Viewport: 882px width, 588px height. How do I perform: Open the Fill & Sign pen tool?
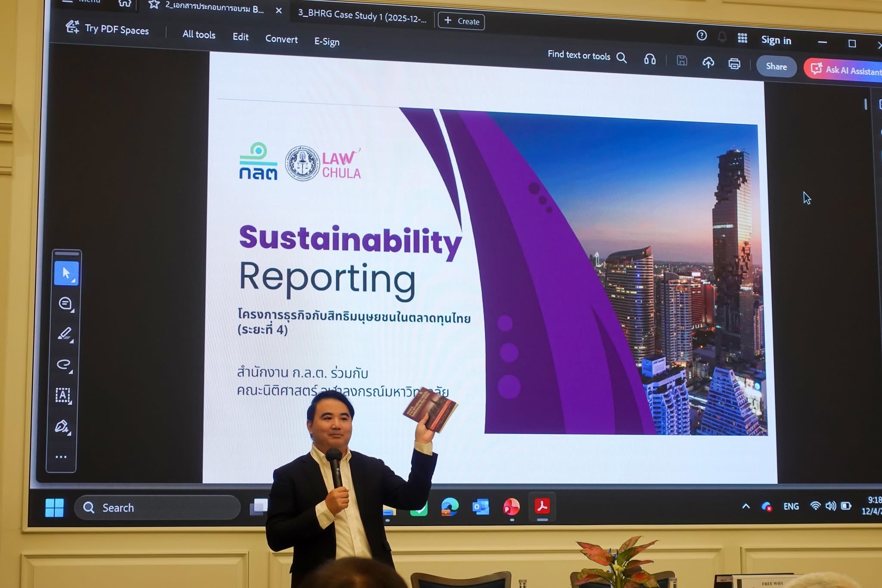[62, 426]
